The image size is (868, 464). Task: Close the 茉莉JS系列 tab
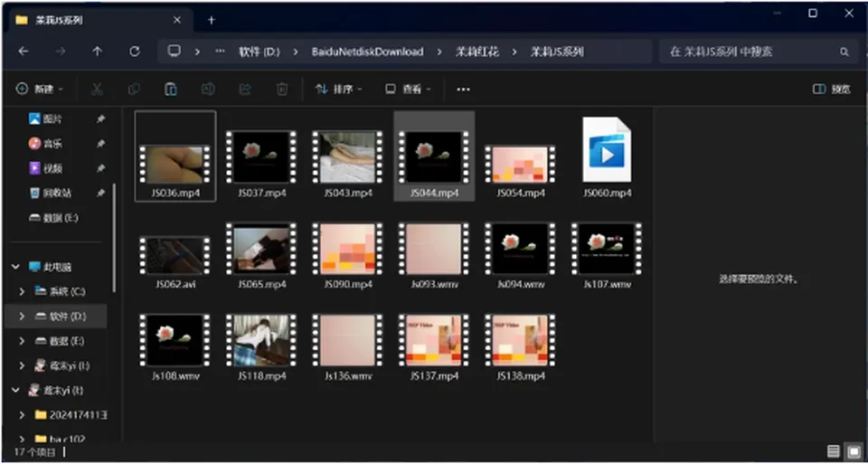point(176,20)
